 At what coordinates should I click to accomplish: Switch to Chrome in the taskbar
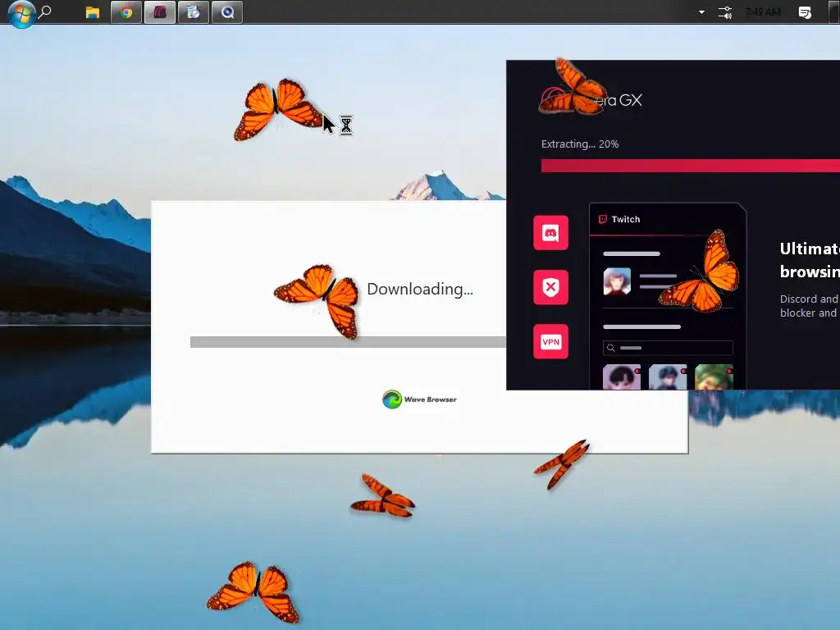(126, 11)
